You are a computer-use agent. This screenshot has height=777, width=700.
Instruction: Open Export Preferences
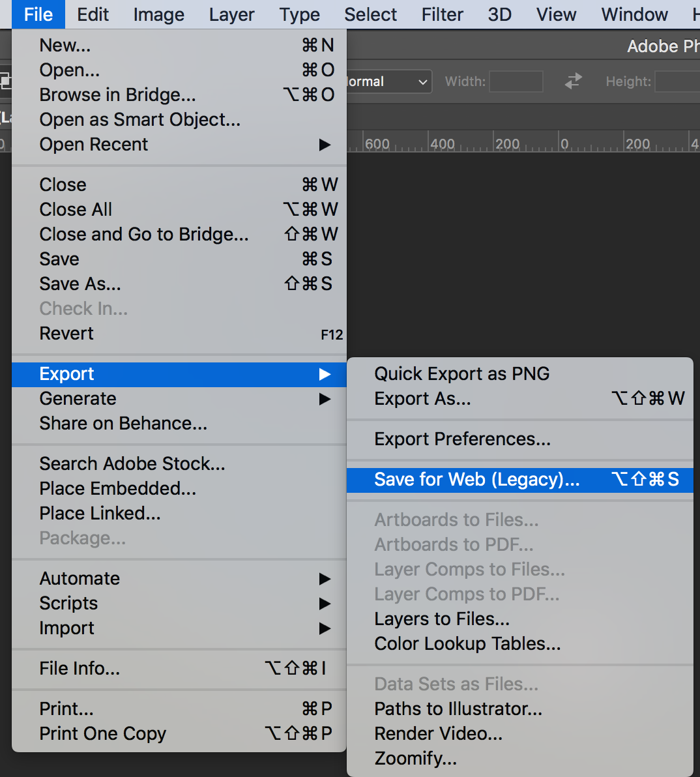click(462, 439)
